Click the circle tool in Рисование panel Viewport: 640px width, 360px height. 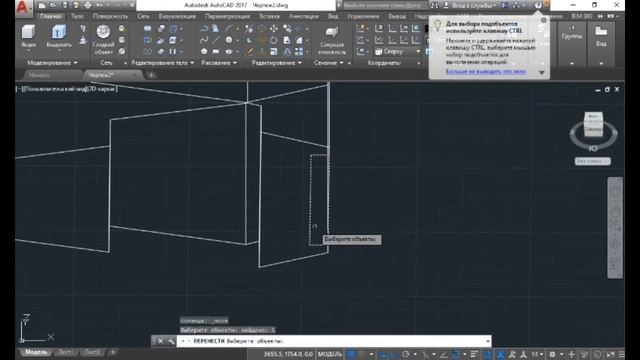229,40
